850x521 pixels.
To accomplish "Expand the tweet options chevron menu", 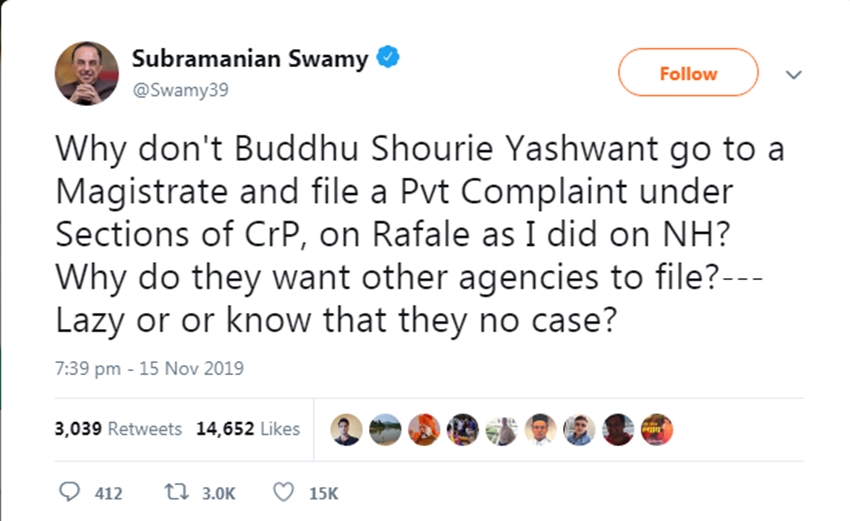I will point(794,74).
